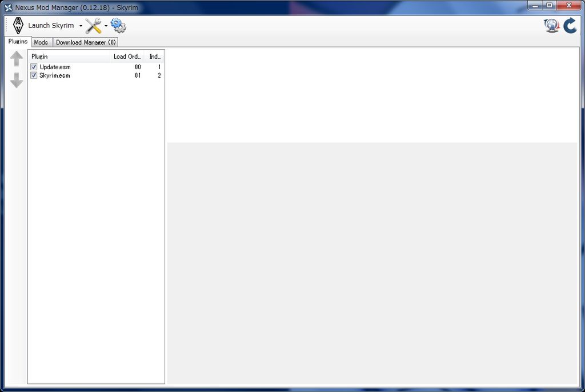The image size is (585, 392).
Task: Uncheck the Update.esm plugin checkbox
Action: [x=34, y=67]
